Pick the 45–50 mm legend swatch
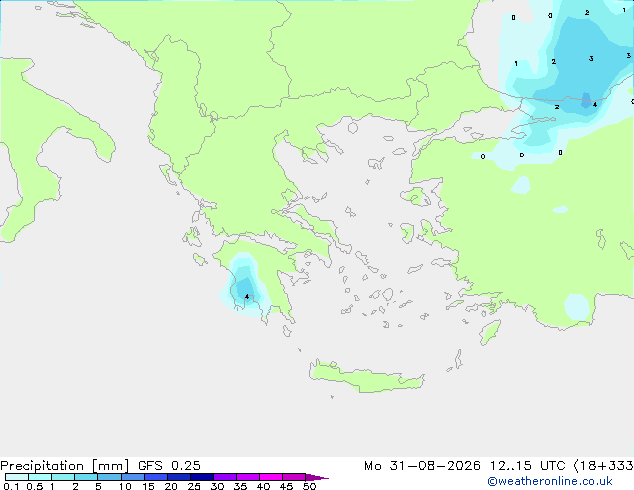 coord(294,477)
